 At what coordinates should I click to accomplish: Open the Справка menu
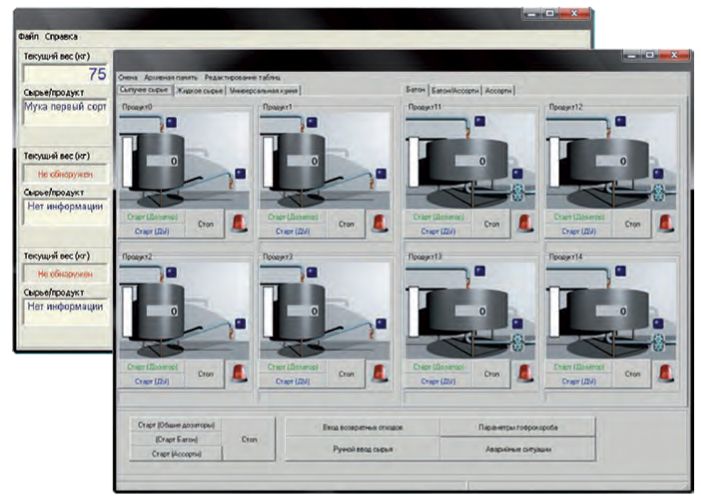[x=61, y=37]
